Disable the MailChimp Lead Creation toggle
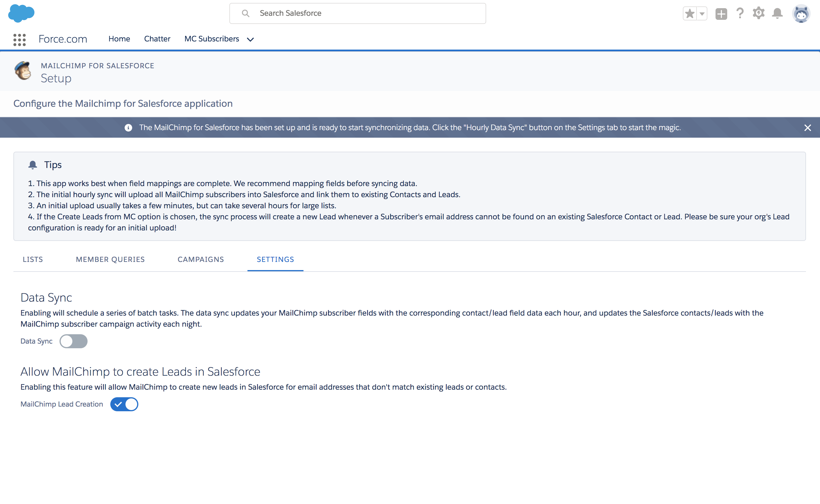820x504 pixels. pos(124,404)
